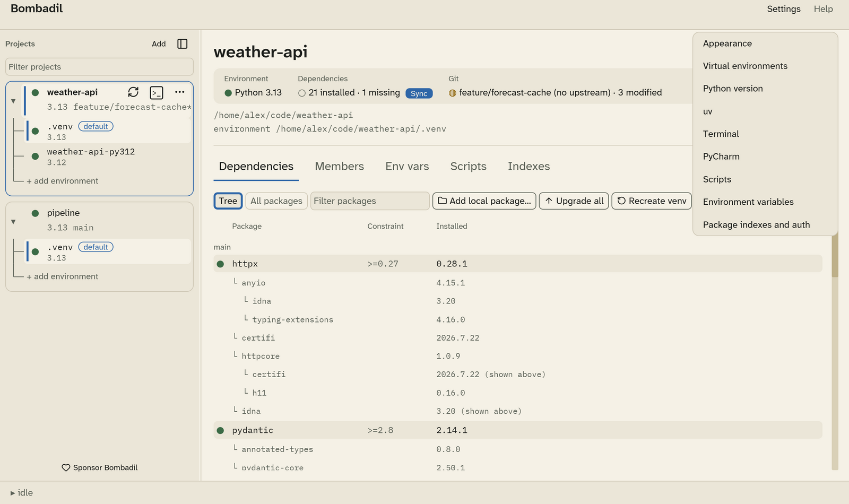Click the folder icon on Add local package

point(442,201)
